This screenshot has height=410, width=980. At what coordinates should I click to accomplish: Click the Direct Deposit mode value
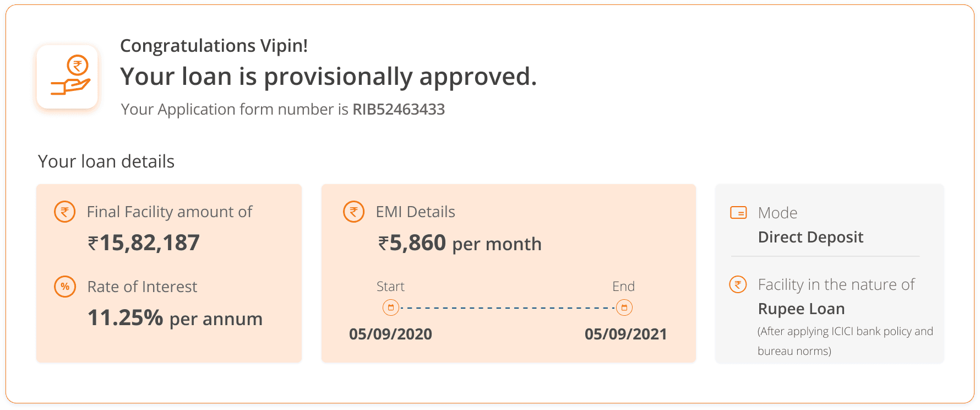tap(810, 238)
